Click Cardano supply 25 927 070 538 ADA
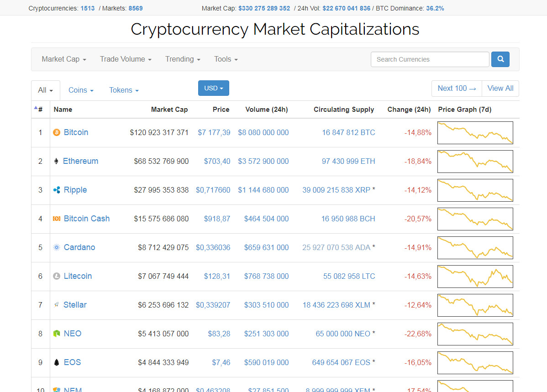 click(x=337, y=248)
